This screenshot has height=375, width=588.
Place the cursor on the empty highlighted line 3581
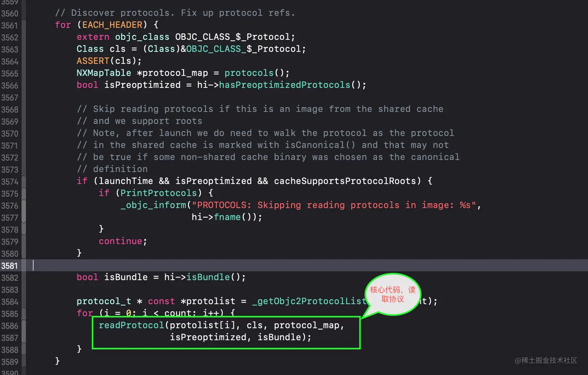tap(307, 265)
